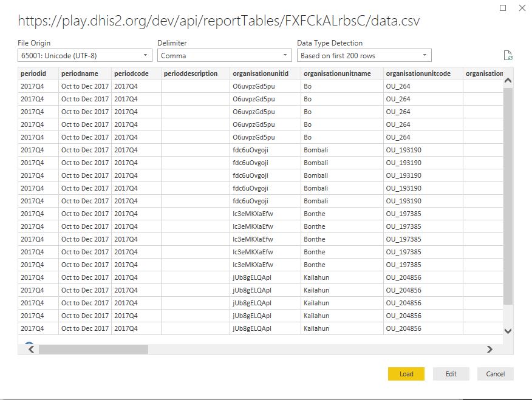Click the organisationunitcode column header
Viewport: 532px width, 400px height.
coord(423,73)
